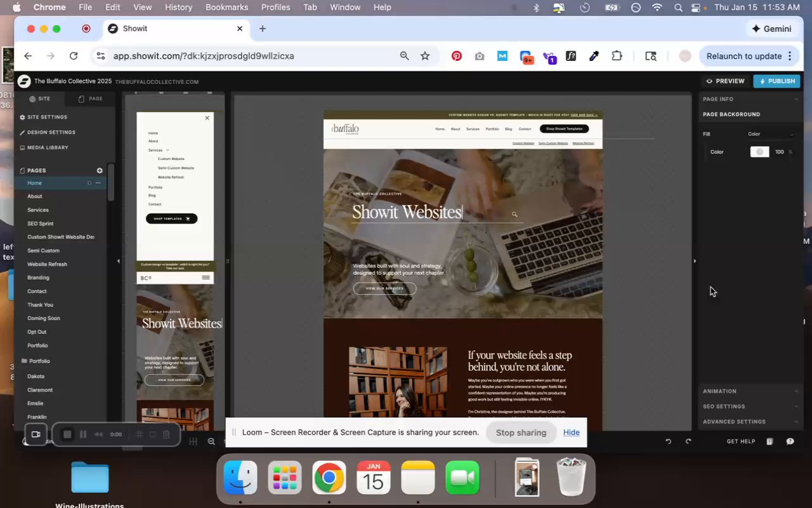Open the Fill type dropdown

tap(770, 134)
